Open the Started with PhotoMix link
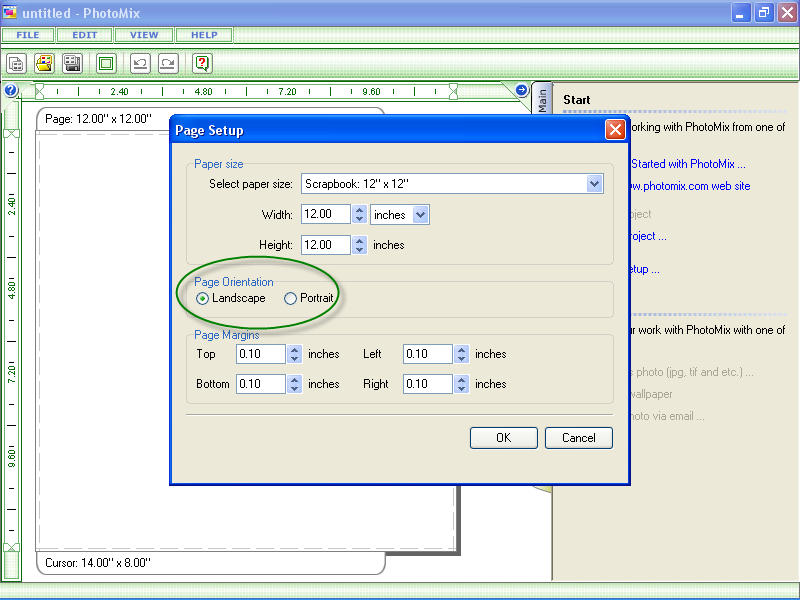 coord(688,164)
